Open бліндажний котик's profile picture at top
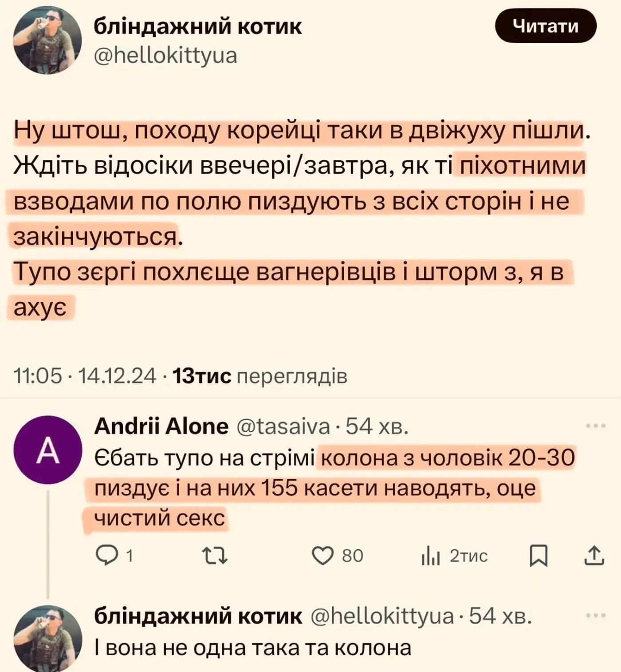Viewport: 621px width, 672px height. click(48, 41)
